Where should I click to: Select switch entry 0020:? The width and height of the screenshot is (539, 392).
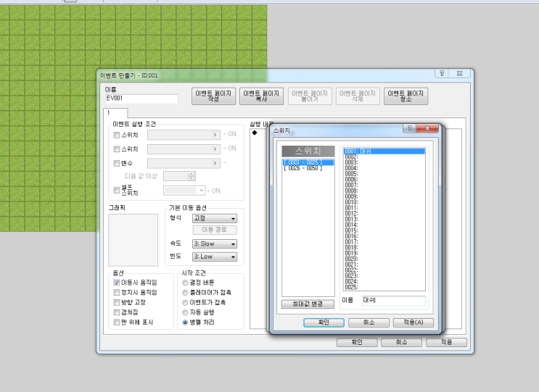click(384, 259)
